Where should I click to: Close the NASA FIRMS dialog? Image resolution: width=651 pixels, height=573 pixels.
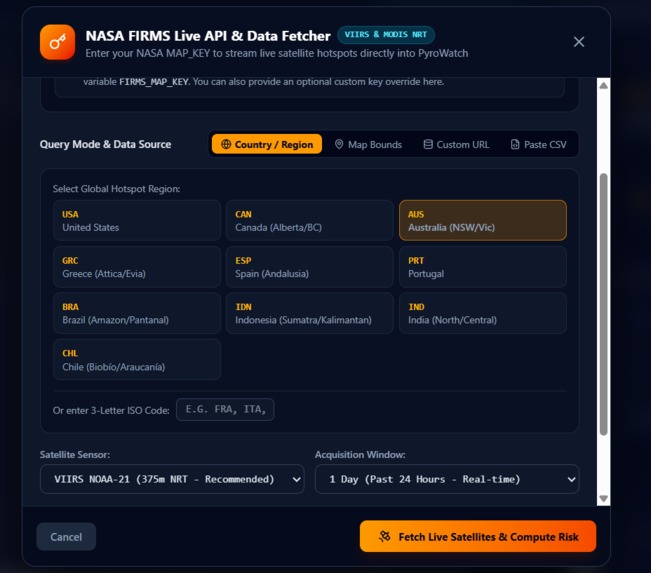tap(579, 42)
